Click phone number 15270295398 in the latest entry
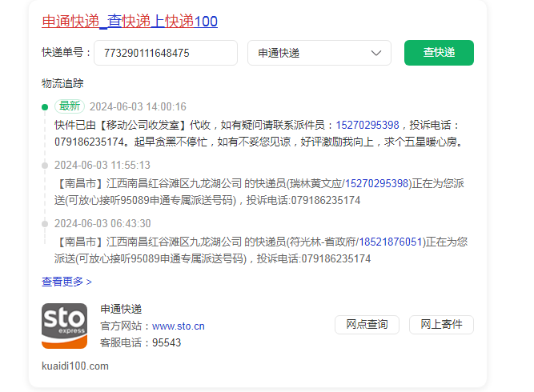Viewport: 534px width, 392px height. pyautogui.click(x=367, y=125)
